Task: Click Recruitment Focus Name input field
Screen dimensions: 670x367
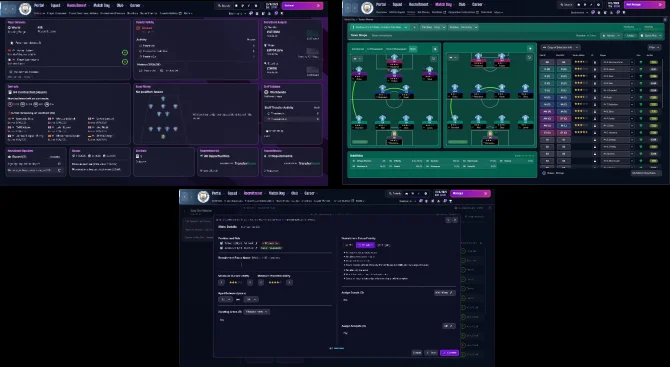Action: tap(275, 265)
